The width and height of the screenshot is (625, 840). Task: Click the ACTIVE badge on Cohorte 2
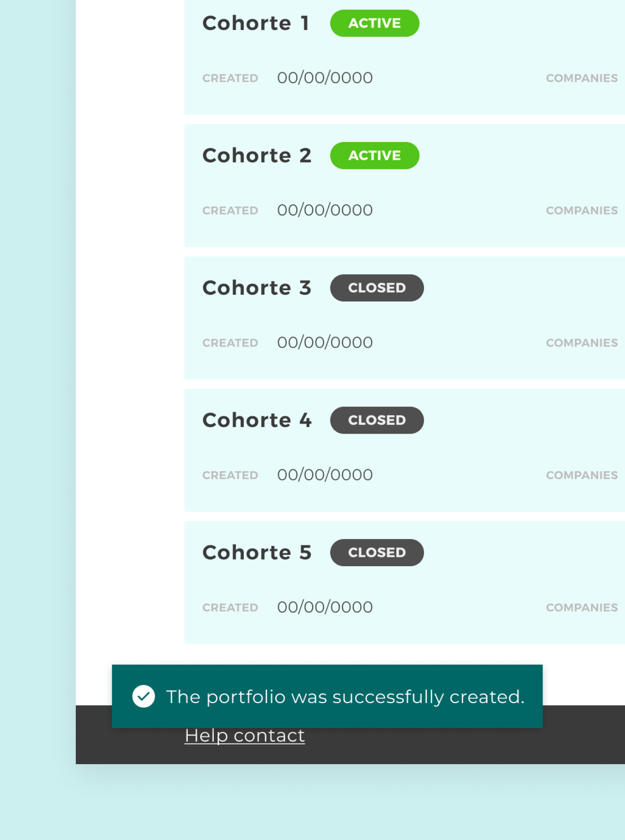(x=374, y=156)
